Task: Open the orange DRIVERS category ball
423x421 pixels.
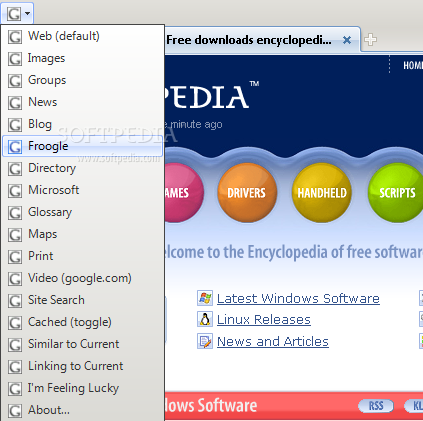Action: 247,193
